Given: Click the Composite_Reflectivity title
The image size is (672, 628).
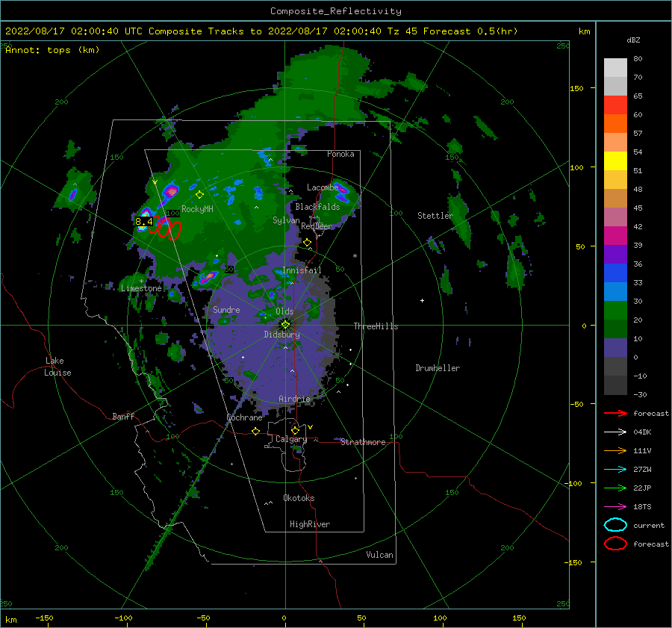Looking at the screenshot, I should click(336, 11).
